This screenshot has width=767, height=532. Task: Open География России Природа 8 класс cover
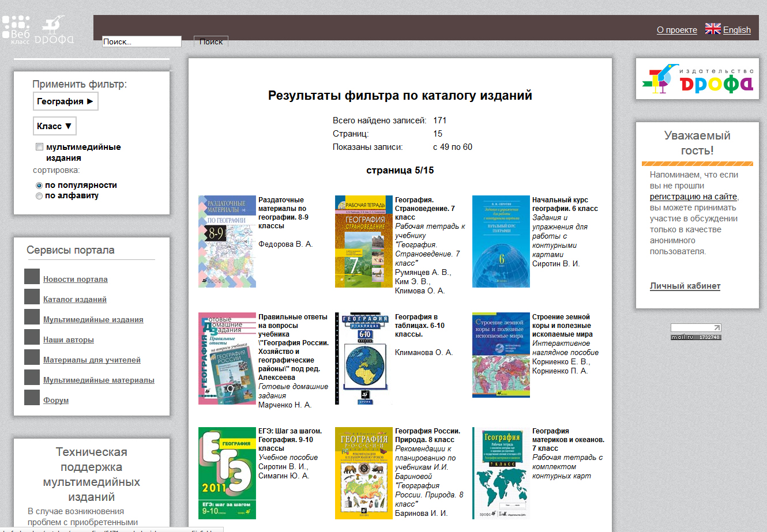point(364,473)
